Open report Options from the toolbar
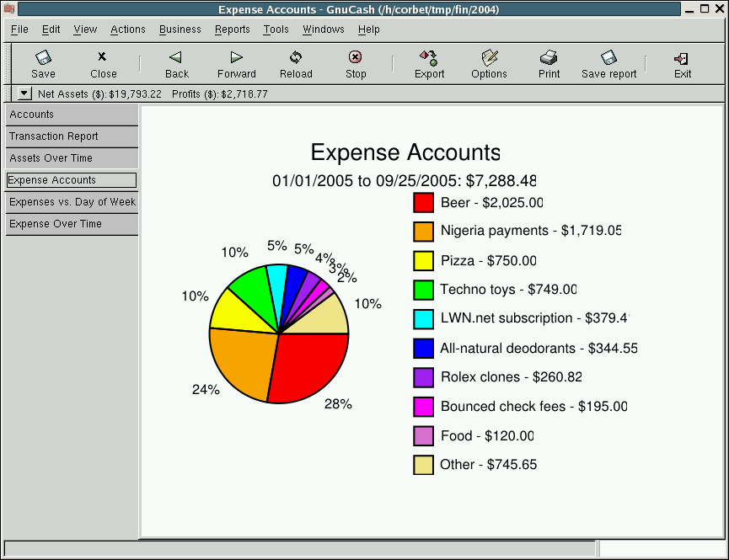The width and height of the screenshot is (729, 560). point(489,58)
